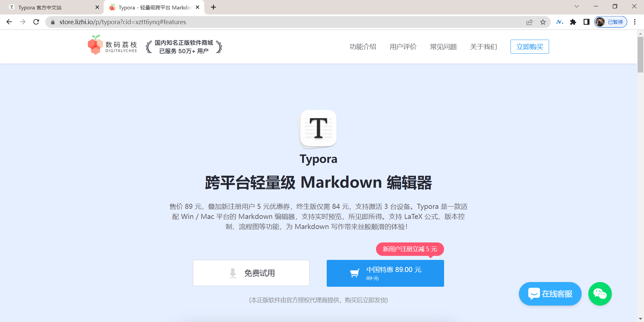Open 在线客服 chat
The height and width of the screenshot is (322, 644).
pyautogui.click(x=550, y=294)
